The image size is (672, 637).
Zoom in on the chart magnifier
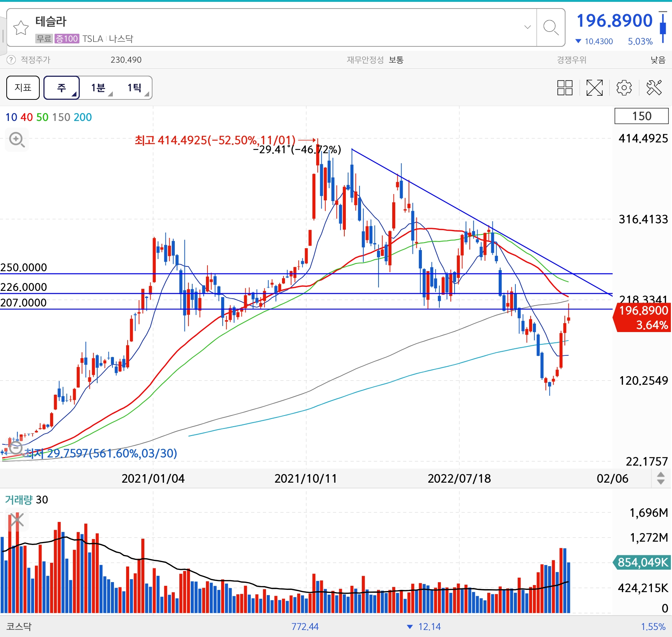tap(17, 140)
